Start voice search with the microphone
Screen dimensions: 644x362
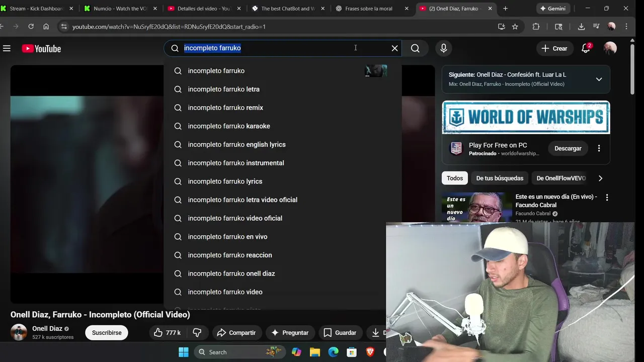click(x=443, y=48)
